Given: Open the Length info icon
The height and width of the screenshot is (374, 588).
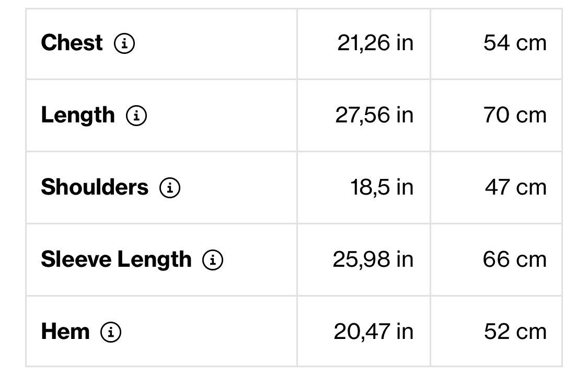Looking at the screenshot, I should (136, 116).
